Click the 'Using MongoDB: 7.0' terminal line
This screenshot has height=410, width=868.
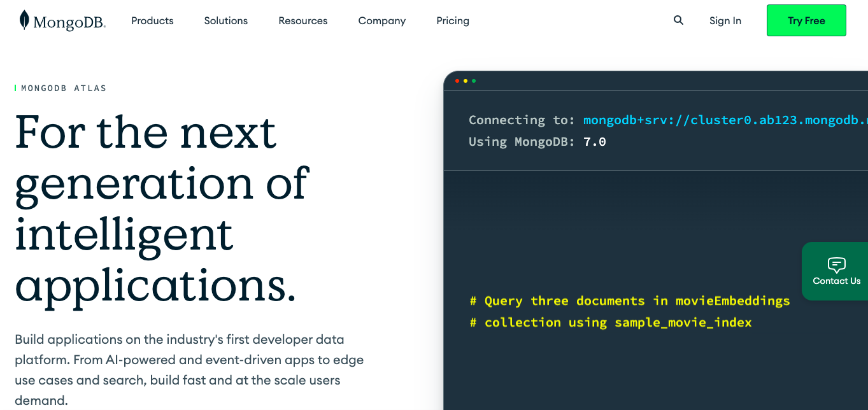point(537,141)
